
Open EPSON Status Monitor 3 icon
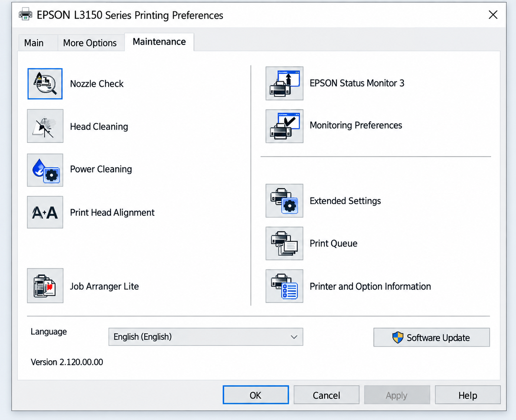click(x=284, y=83)
